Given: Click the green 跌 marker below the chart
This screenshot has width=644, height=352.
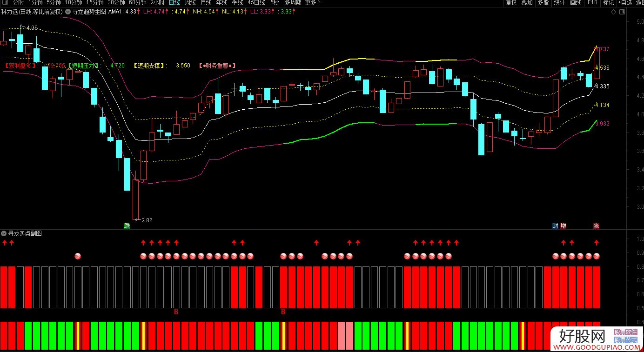Looking at the screenshot, I should coord(127,226).
